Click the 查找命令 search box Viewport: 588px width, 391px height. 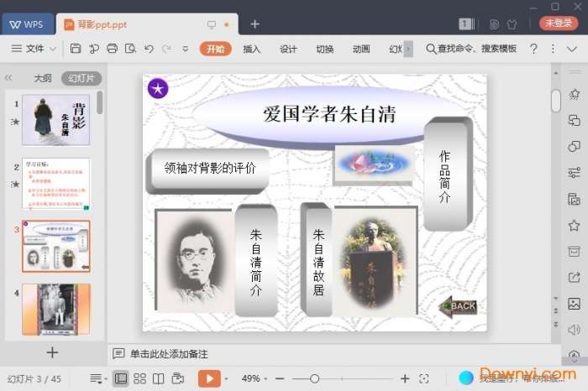471,49
